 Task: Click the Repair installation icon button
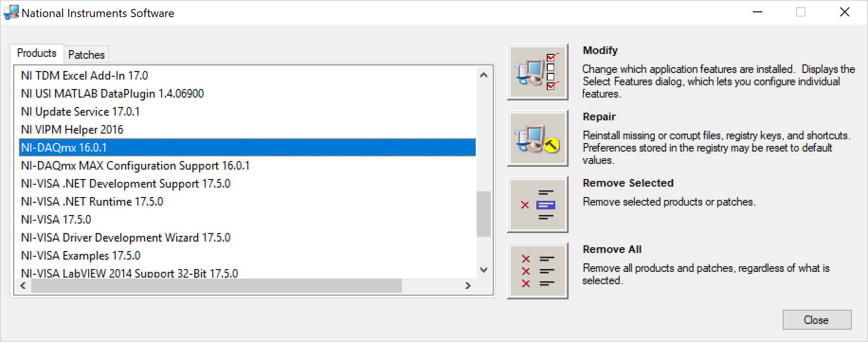pos(537,138)
